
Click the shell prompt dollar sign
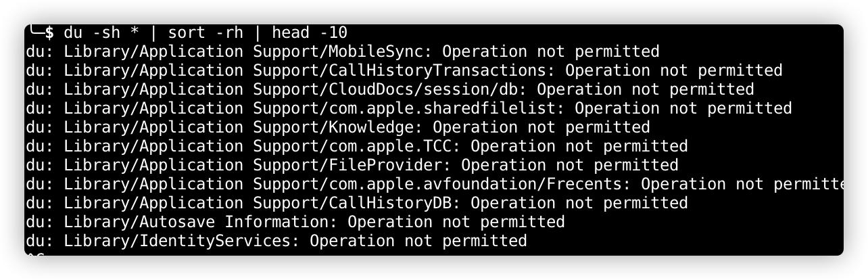click(x=49, y=32)
